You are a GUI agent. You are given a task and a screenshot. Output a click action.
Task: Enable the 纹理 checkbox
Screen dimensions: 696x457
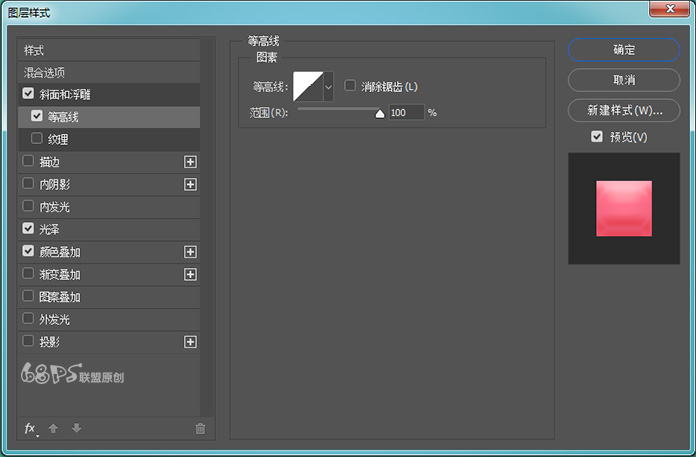pyautogui.click(x=37, y=138)
